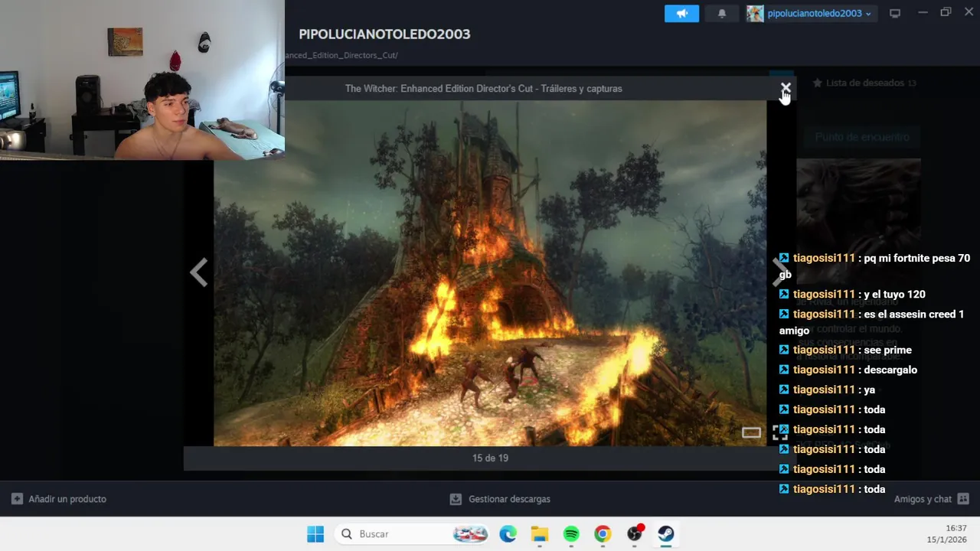Click chat message pq mi fortnite pesa 70
The image size is (980, 551).
click(874, 266)
